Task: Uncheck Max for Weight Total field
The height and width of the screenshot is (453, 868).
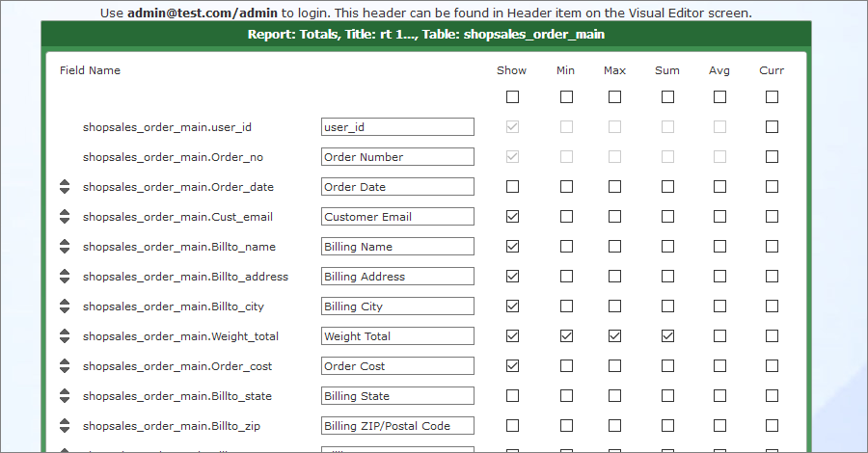Action: 614,335
